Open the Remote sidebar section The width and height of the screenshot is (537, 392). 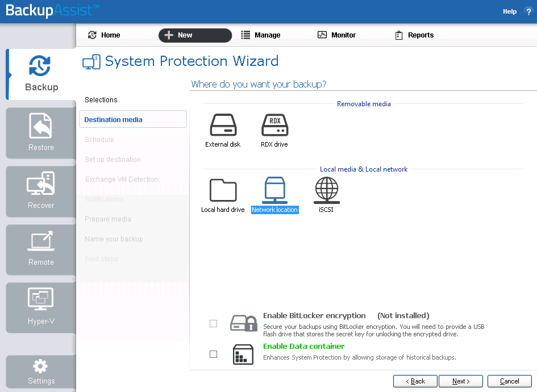[41, 249]
